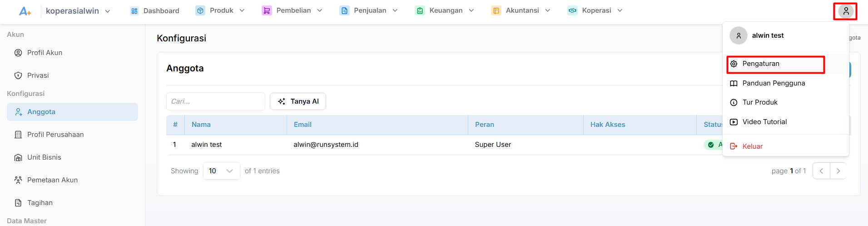Click the Koperasi handshake icon

(x=572, y=10)
